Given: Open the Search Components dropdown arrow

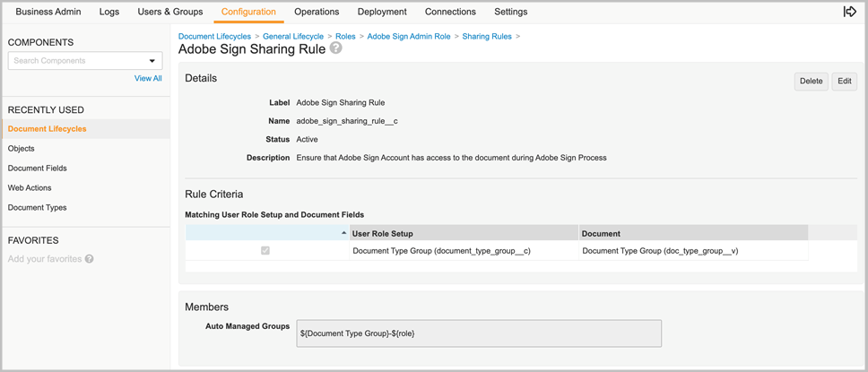Looking at the screenshot, I should click(152, 61).
